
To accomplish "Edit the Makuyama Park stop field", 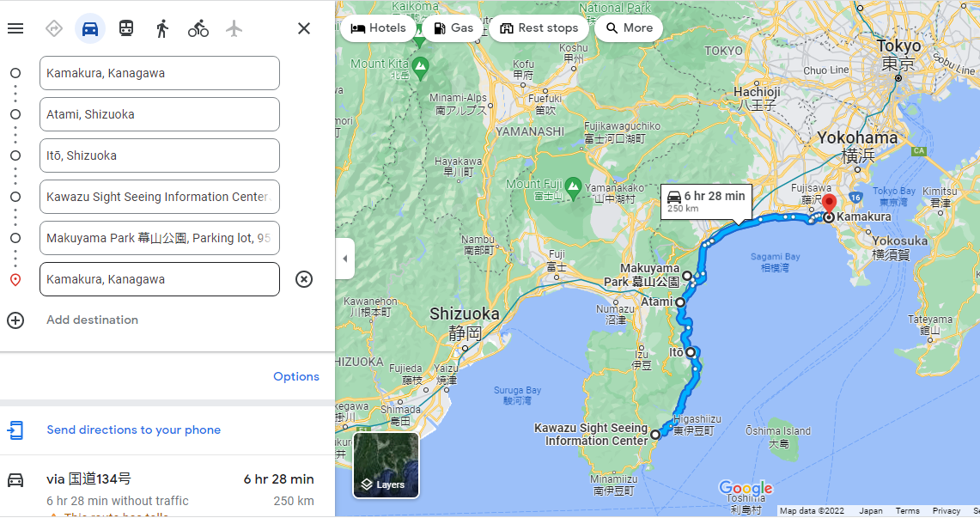I will click(x=160, y=238).
